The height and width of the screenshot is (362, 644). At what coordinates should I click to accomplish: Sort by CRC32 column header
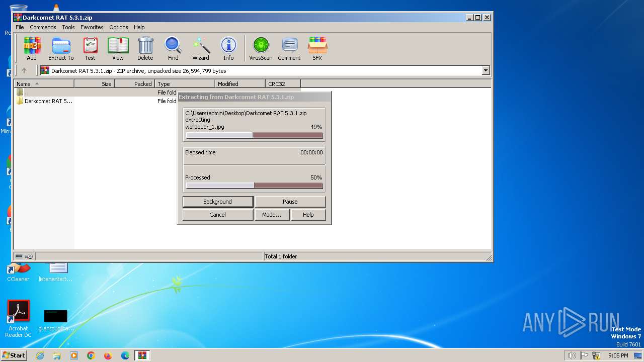pyautogui.click(x=283, y=84)
